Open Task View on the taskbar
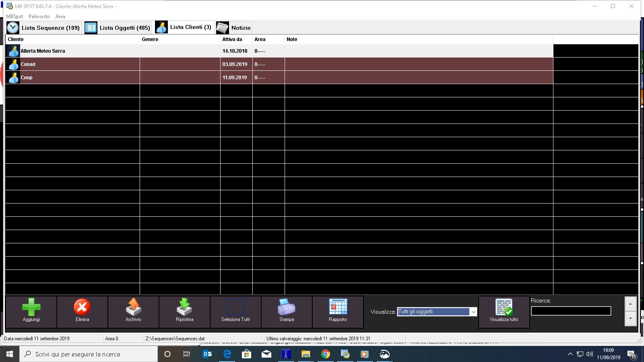 pyautogui.click(x=187, y=354)
